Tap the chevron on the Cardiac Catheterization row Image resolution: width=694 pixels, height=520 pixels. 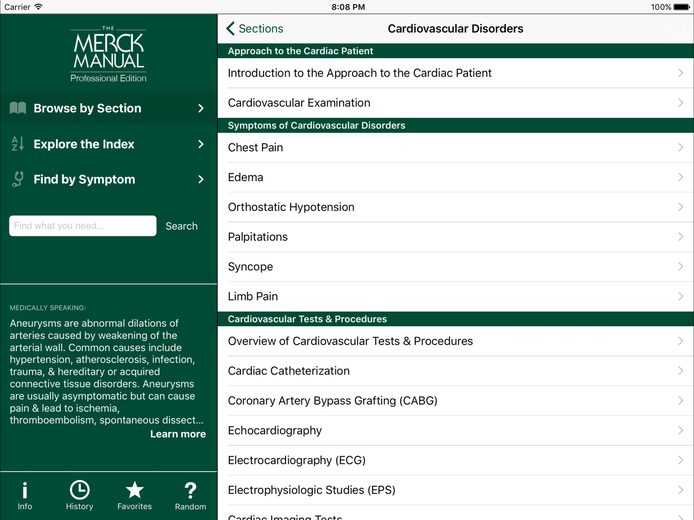(x=681, y=370)
